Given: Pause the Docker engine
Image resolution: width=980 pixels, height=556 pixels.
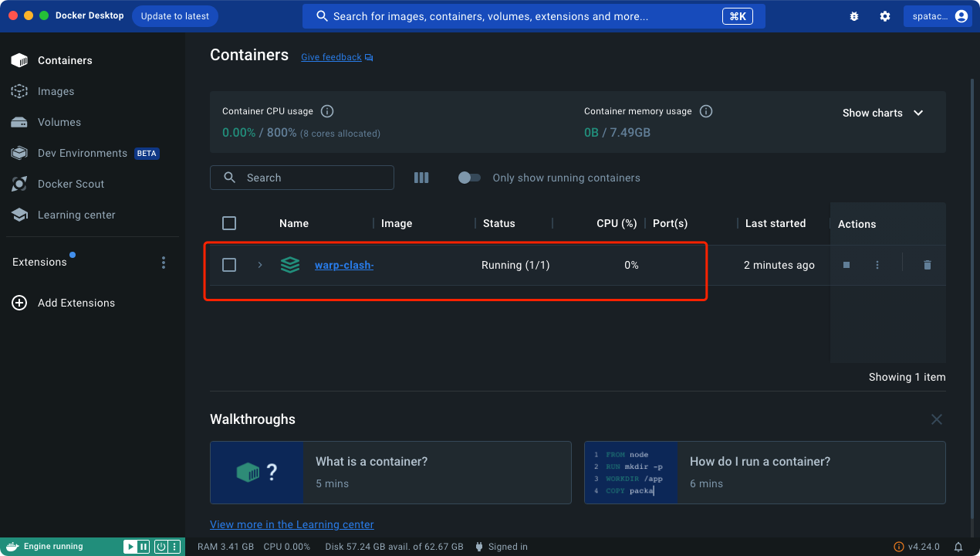Looking at the screenshot, I should 144,547.
